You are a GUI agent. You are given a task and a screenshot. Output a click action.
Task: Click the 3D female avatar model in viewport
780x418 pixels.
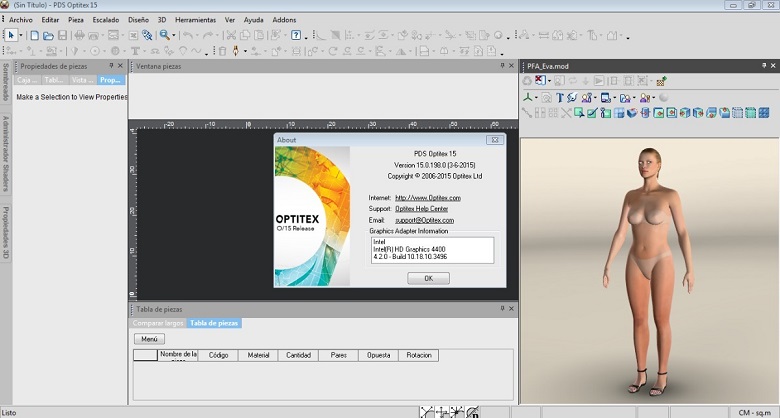click(x=649, y=271)
